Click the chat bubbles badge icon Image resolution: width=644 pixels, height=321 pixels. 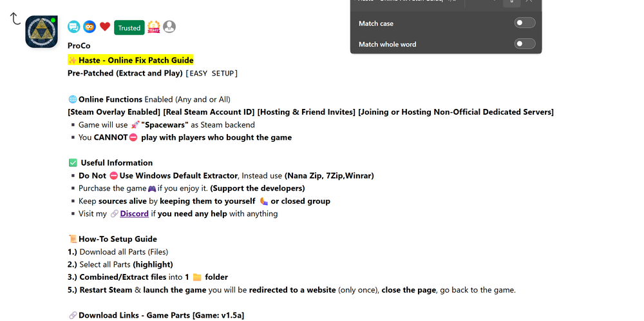click(74, 27)
